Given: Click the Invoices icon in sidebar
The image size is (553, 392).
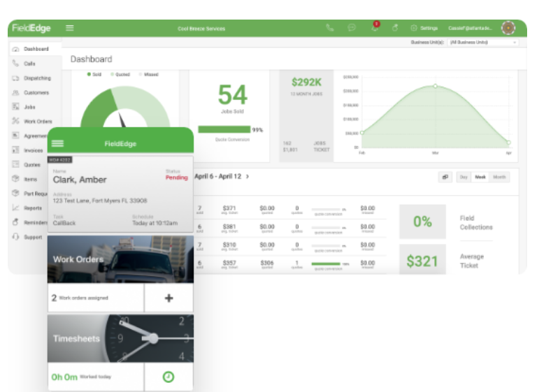Looking at the screenshot, I should [x=15, y=150].
